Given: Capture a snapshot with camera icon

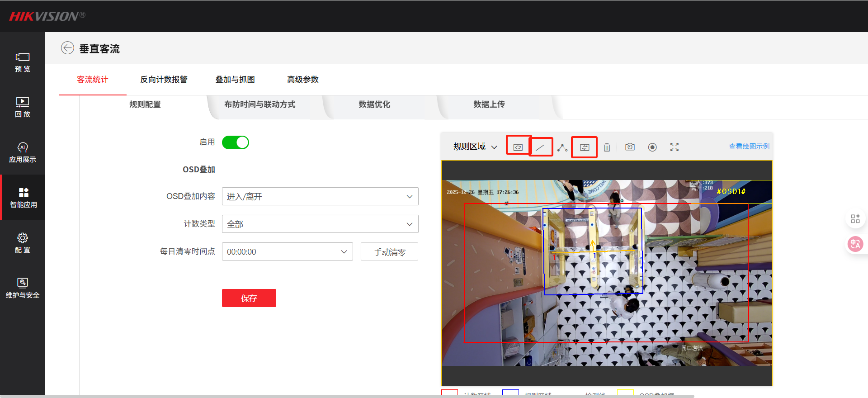Looking at the screenshot, I should pyautogui.click(x=630, y=147).
